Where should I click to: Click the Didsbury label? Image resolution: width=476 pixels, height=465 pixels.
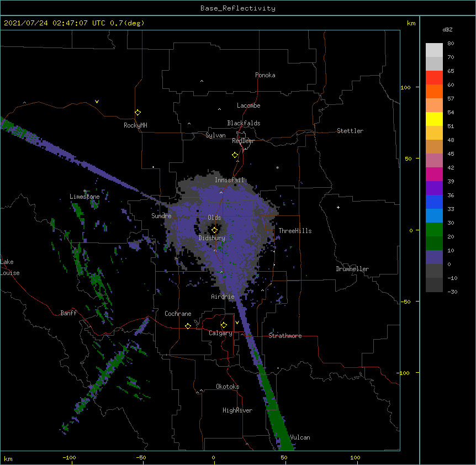212,238
